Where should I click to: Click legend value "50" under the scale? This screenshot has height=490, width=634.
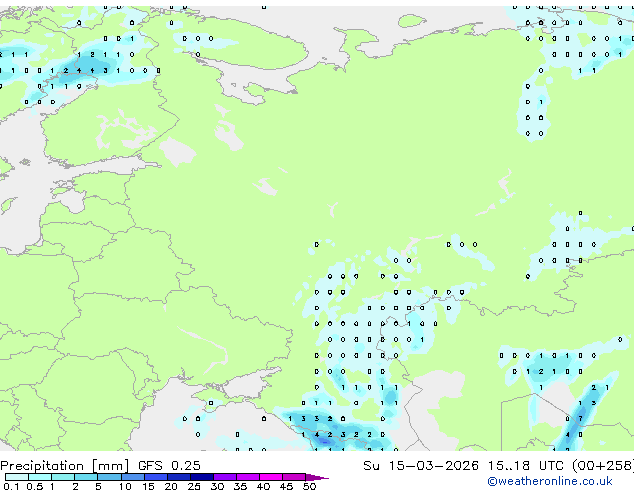(309, 486)
